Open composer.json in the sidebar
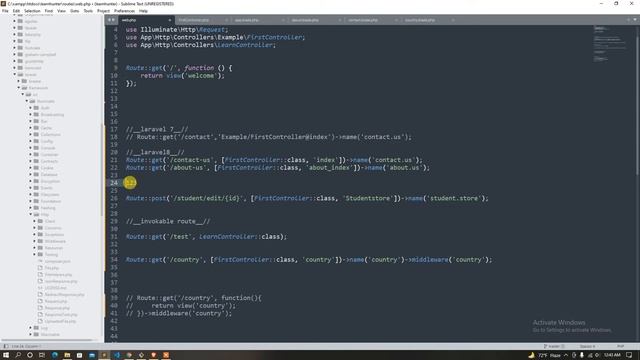Viewport: 640px width, 360px height. point(58,261)
